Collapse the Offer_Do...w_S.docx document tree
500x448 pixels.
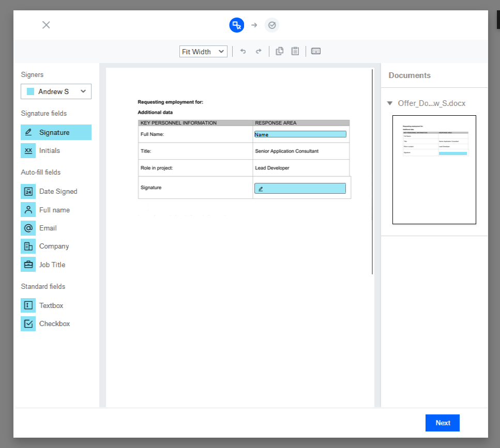click(x=389, y=103)
